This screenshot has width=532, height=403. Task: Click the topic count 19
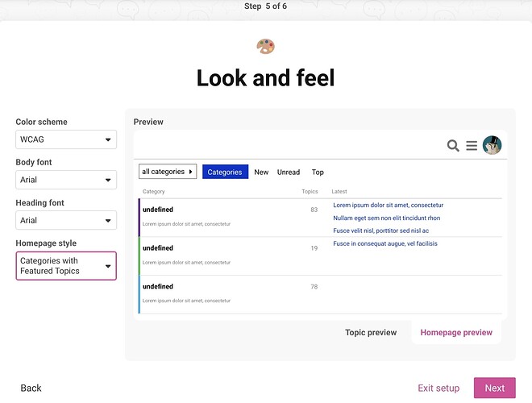tap(314, 248)
